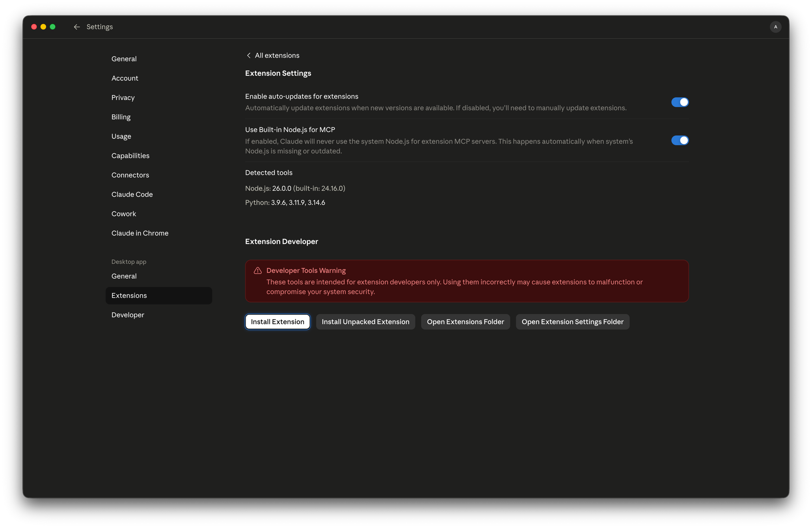The image size is (812, 528).
Task: Click Open Extensions Folder button
Action: (x=465, y=322)
